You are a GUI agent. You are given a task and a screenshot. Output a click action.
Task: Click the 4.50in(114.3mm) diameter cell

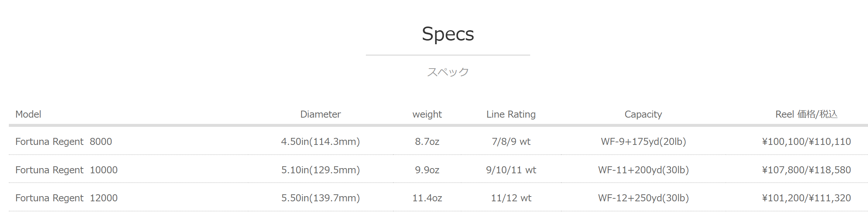[x=320, y=142]
